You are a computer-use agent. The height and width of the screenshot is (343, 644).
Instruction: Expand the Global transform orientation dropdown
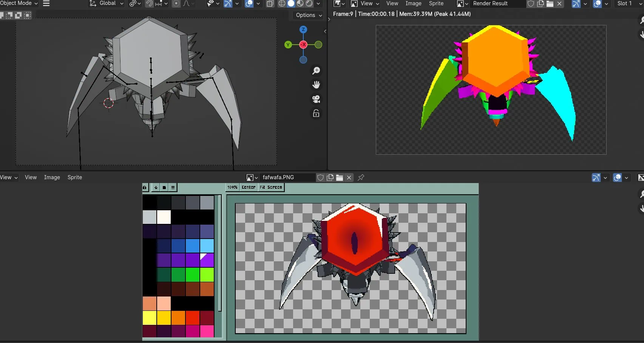click(x=106, y=3)
